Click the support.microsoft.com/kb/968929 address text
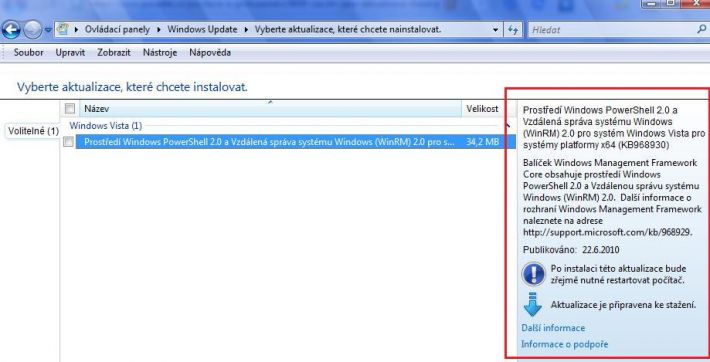Viewport: 710px width, 362px height. point(608,232)
